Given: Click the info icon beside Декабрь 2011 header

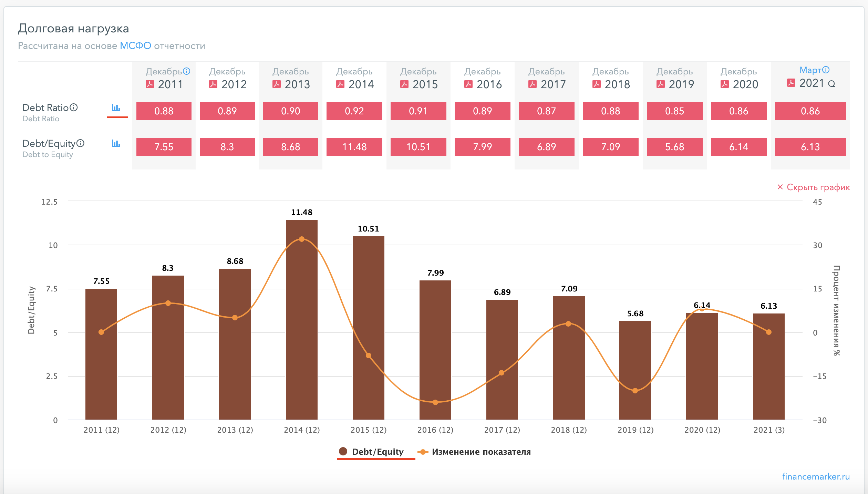Looking at the screenshot, I should 186,71.
